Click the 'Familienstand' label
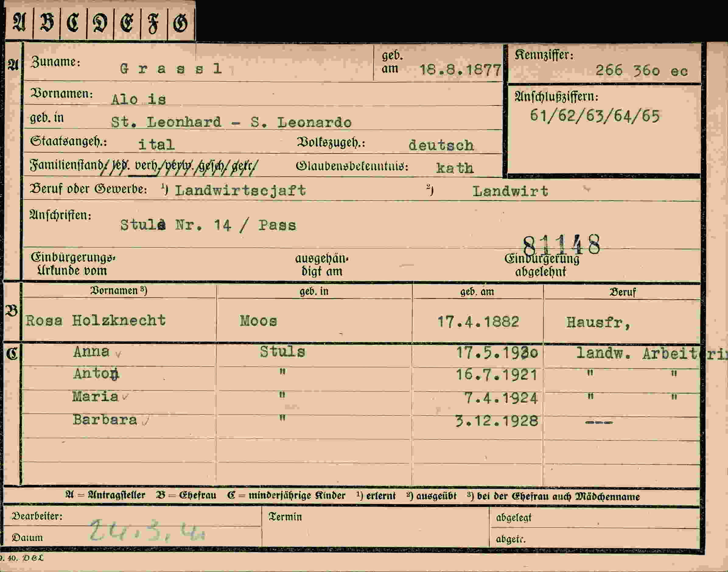The height and width of the screenshot is (572, 728). point(66,165)
